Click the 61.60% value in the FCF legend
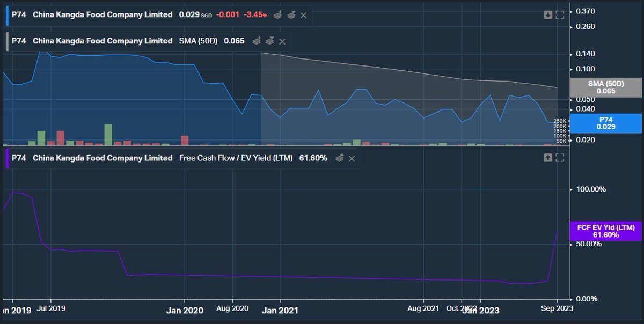 [x=313, y=158]
